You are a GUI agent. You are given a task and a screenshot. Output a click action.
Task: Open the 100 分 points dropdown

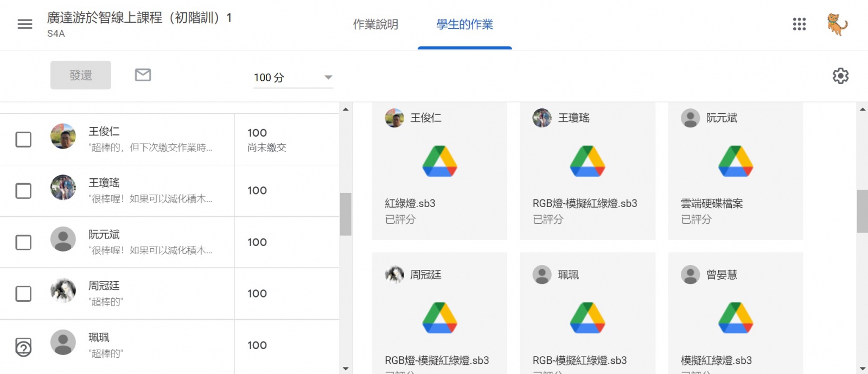(293, 78)
